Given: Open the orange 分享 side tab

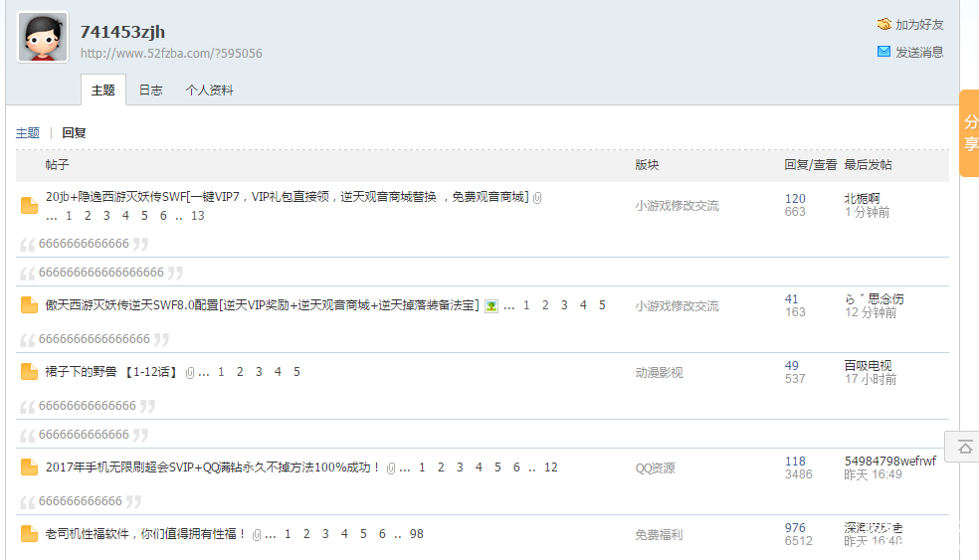Looking at the screenshot, I should coord(970,133).
